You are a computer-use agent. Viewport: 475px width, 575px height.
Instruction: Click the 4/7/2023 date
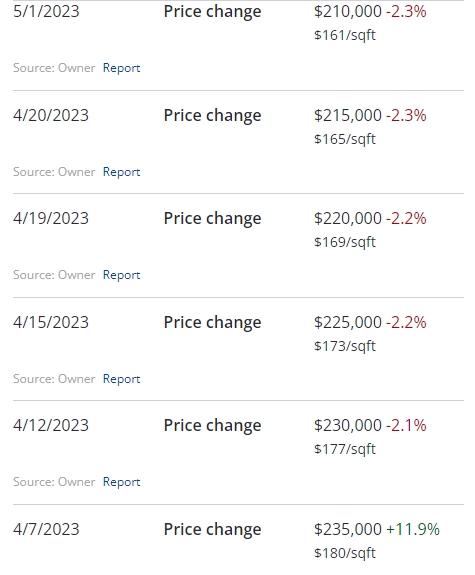point(46,529)
